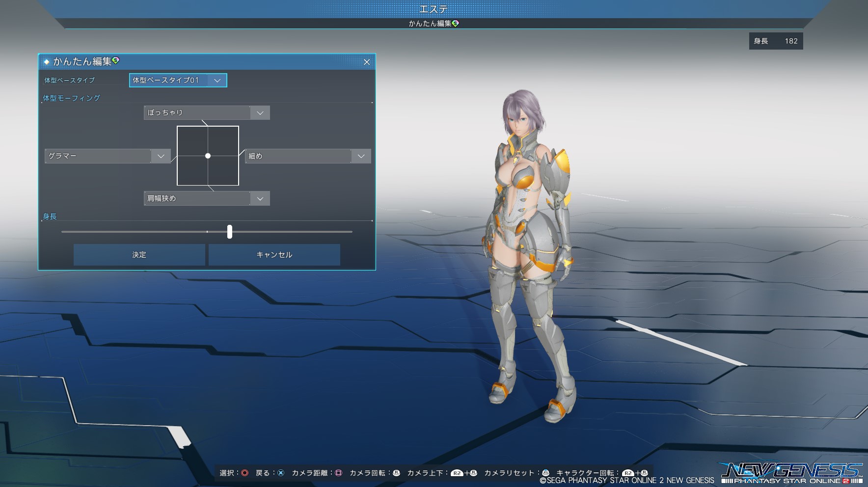Click the gem icon in the top かんたん編集 bar
The image size is (868, 487).
tap(456, 23)
